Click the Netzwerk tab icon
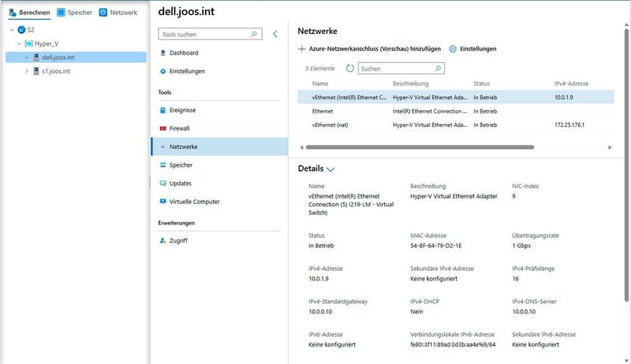Image resolution: width=631 pixels, height=364 pixels. 103,13
